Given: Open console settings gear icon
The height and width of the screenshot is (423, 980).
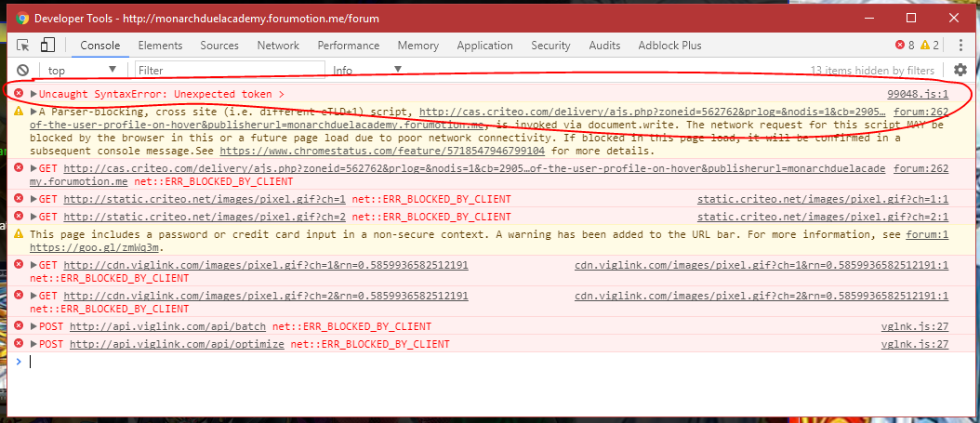Looking at the screenshot, I should (x=960, y=70).
